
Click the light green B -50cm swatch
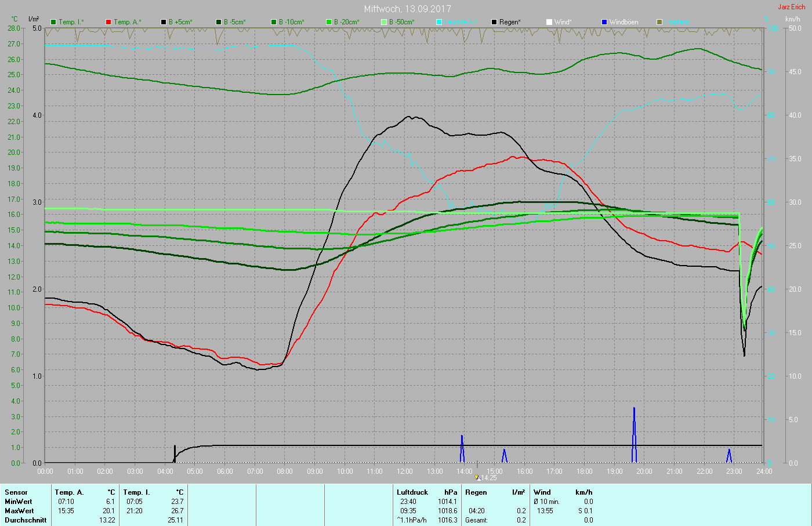pos(385,22)
